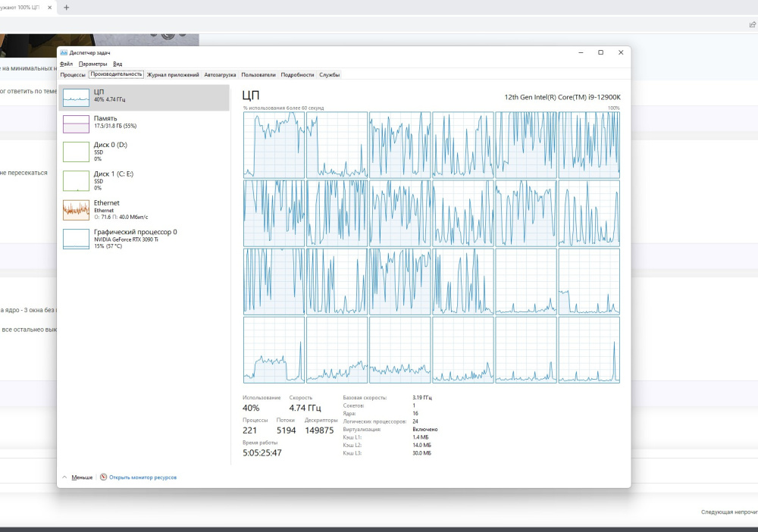Open the Файл menu
Screen dimensions: 758x532
pos(66,64)
